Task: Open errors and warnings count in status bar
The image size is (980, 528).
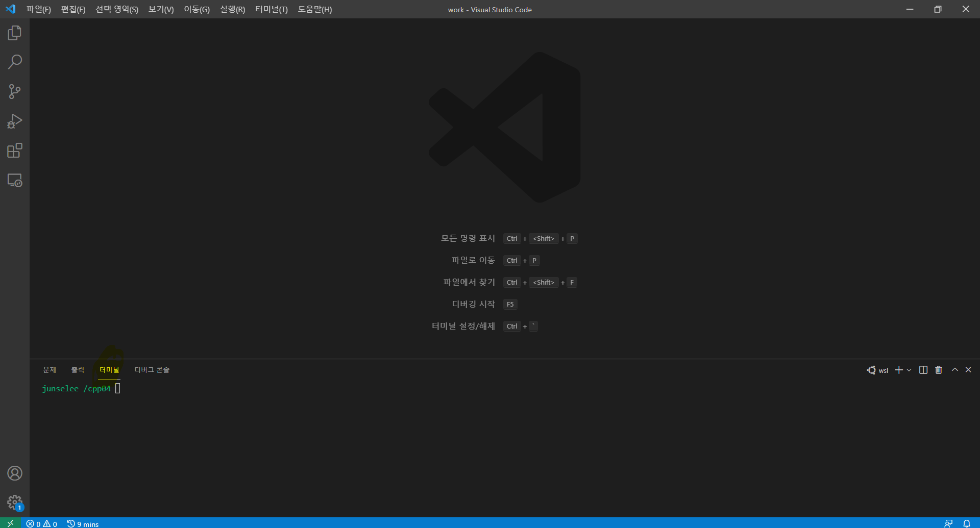Action: coord(42,524)
